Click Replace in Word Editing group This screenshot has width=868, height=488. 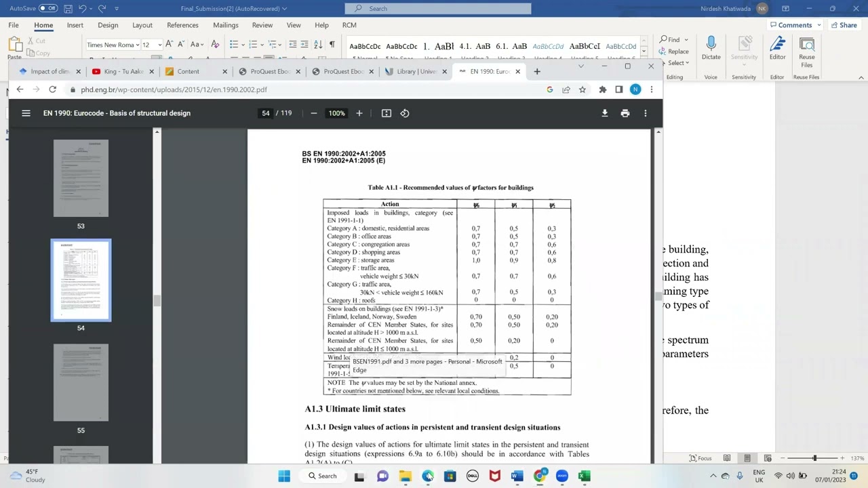674,52
